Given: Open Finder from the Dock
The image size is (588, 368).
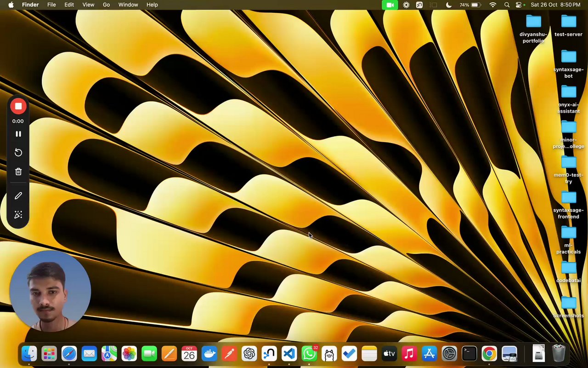Looking at the screenshot, I should click(29, 353).
